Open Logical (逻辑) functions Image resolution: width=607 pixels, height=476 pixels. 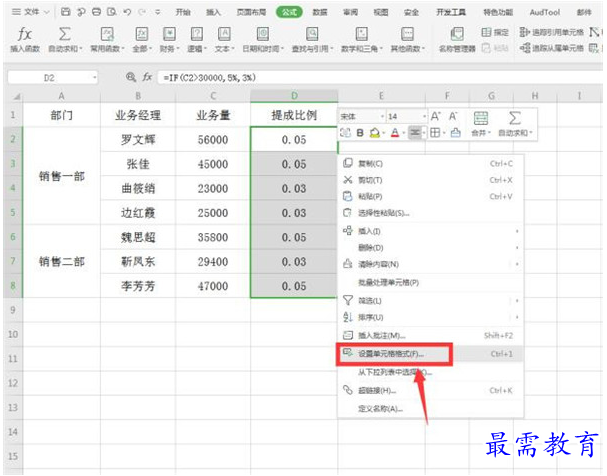[197, 39]
